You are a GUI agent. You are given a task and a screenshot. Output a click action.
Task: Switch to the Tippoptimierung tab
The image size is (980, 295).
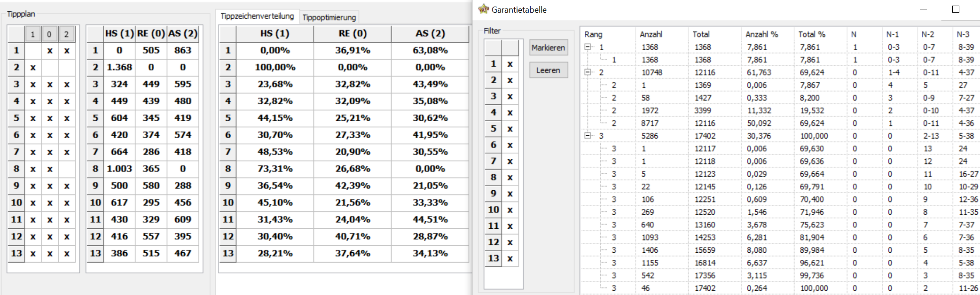pyautogui.click(x=329, y=17)
